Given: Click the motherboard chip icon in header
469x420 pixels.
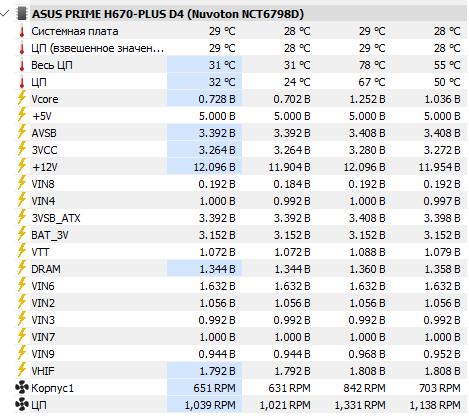Looking at the screenshot, I should pyautogui.click(x=21, y=14).
